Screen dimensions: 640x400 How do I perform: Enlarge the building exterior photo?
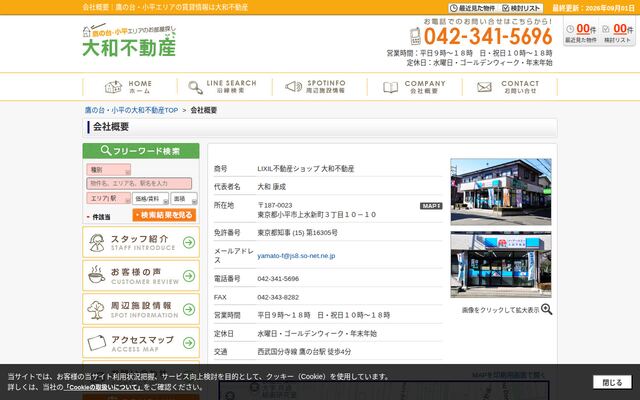coord(501,192)
